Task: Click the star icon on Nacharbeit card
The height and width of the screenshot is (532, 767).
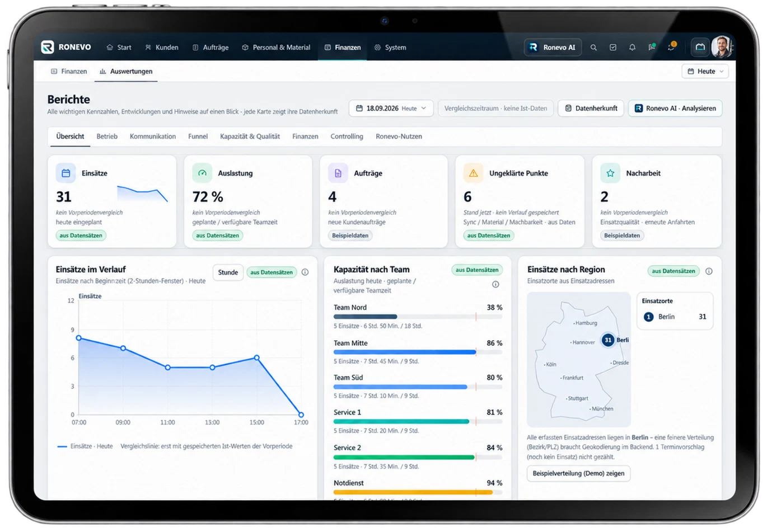Action: coord(610,173)
